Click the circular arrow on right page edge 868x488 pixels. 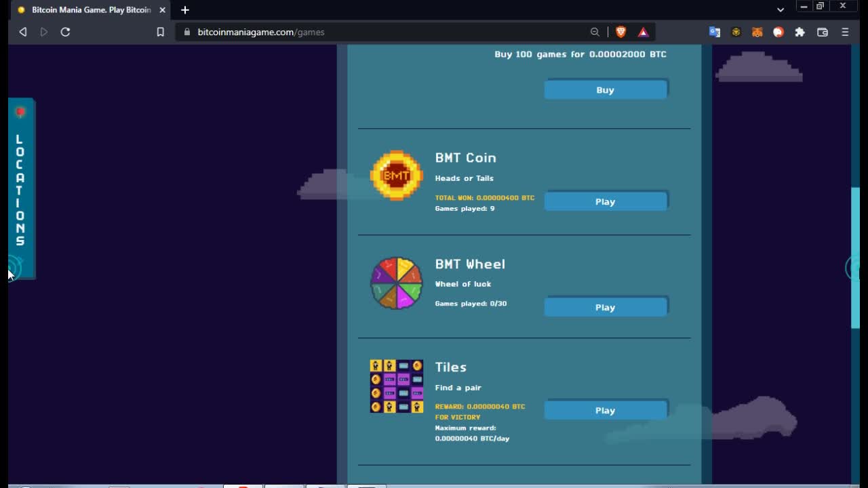tap(853, 268)
